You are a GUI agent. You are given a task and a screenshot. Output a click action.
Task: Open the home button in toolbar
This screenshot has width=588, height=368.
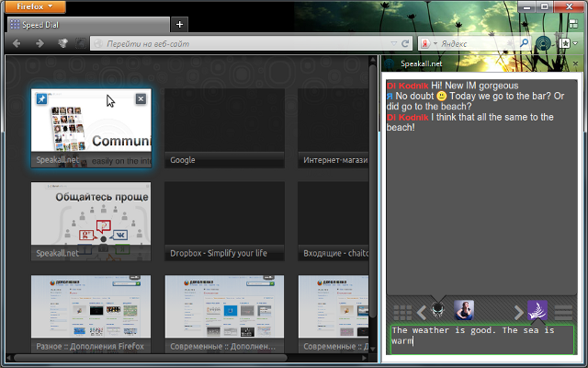pos(567,43)
